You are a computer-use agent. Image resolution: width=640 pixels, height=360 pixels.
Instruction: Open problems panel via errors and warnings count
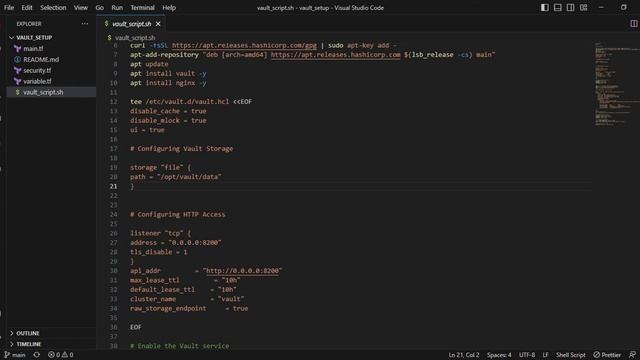coord(60,355)
